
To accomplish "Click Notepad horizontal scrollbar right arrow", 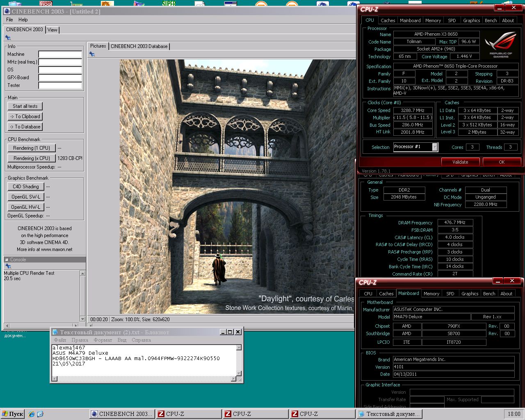I will (x=233, y=379).
